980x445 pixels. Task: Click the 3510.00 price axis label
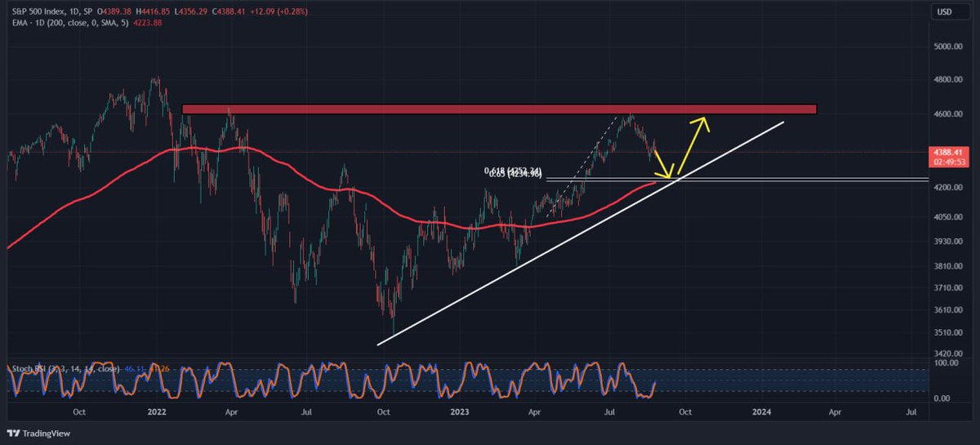[x=950, y=332]
